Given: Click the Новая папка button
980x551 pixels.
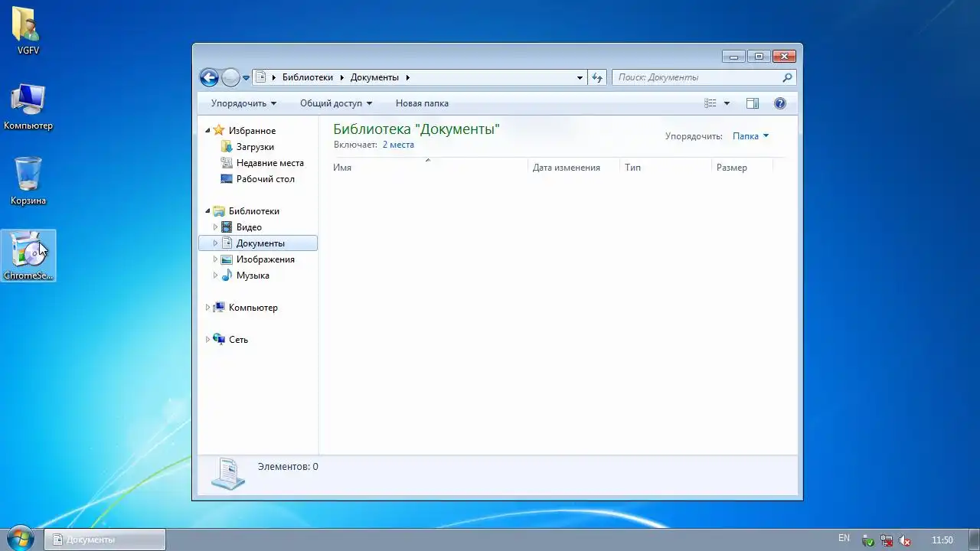Looking at the screenshot, I should pyautogui.click(x=422, y=103).
